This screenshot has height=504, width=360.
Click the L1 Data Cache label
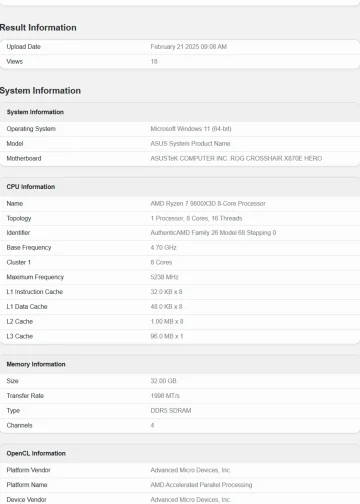pyautogui.click(x=27, y=307)
